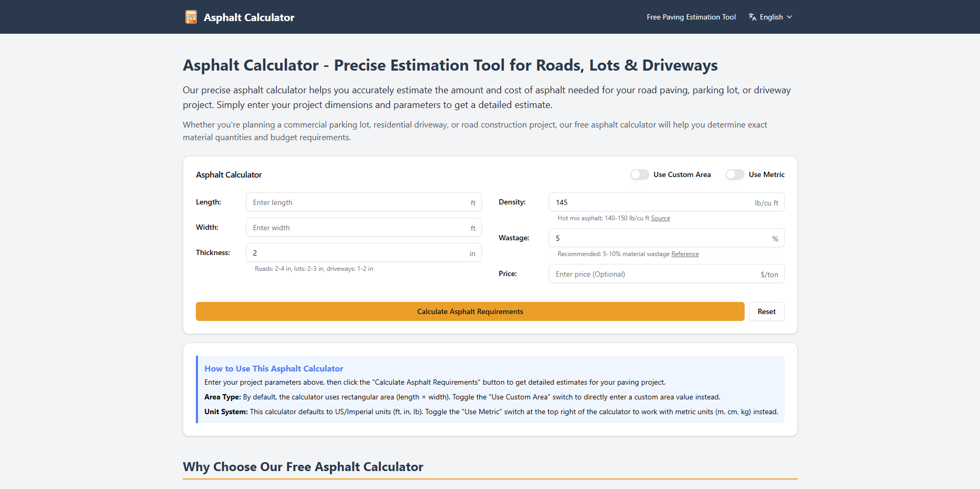980x489 pixels.
Task: Open the Reference link for wastage recommendations
Action: pyautogui.click(x=685, y=253)
